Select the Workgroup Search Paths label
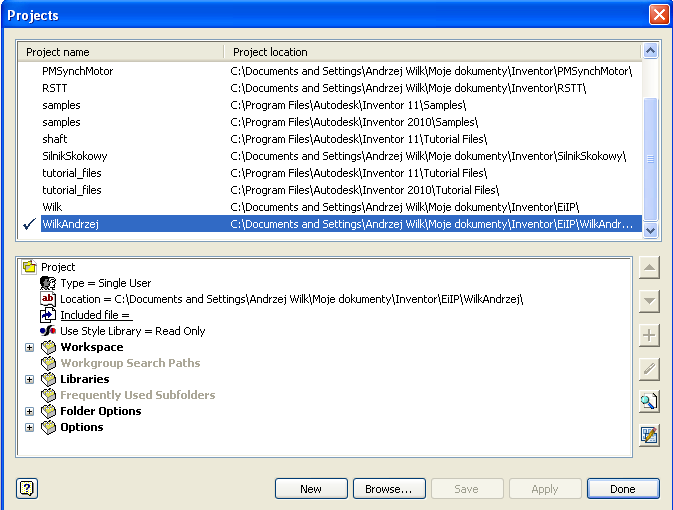Image resolution: width=673 pixels, height=510 pixels. coord(130,363)
